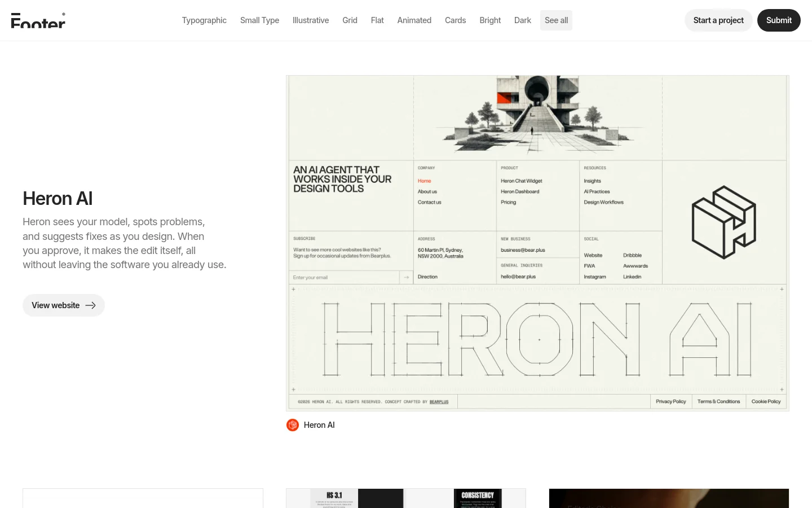Open the dark card thumbnail bottom right
812x508 pixels.
point(669,498)
